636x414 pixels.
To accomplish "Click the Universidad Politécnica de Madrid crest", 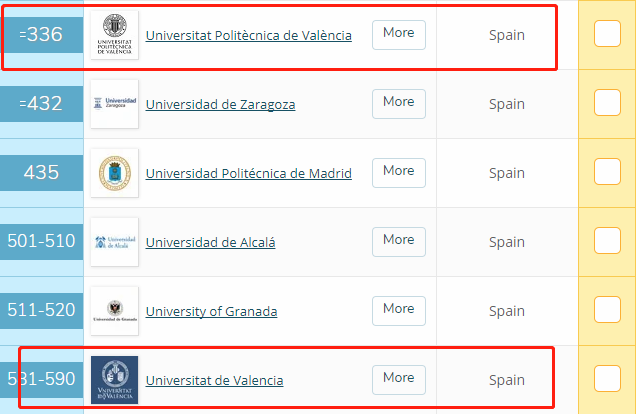I will pos(114,173).
